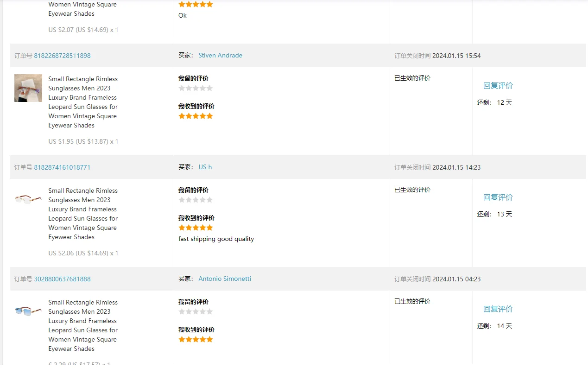Click gray rating stars for US h order
Viewport: 588px width, 368px height.
(x=196, y=200)
